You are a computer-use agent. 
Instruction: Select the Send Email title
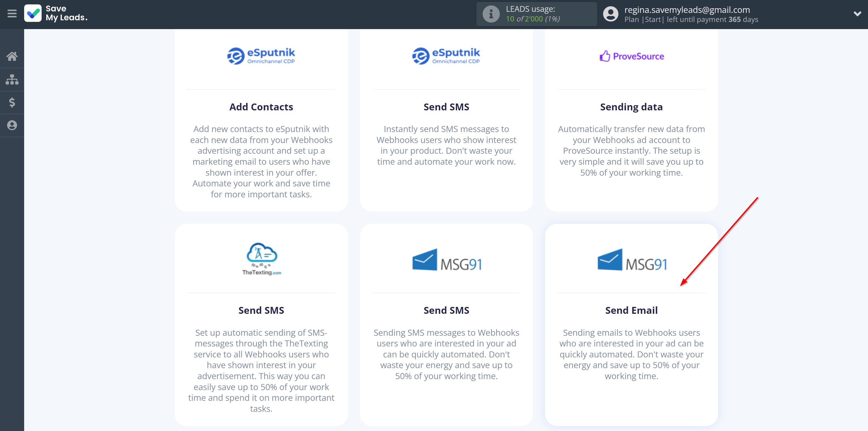(631, 310)
